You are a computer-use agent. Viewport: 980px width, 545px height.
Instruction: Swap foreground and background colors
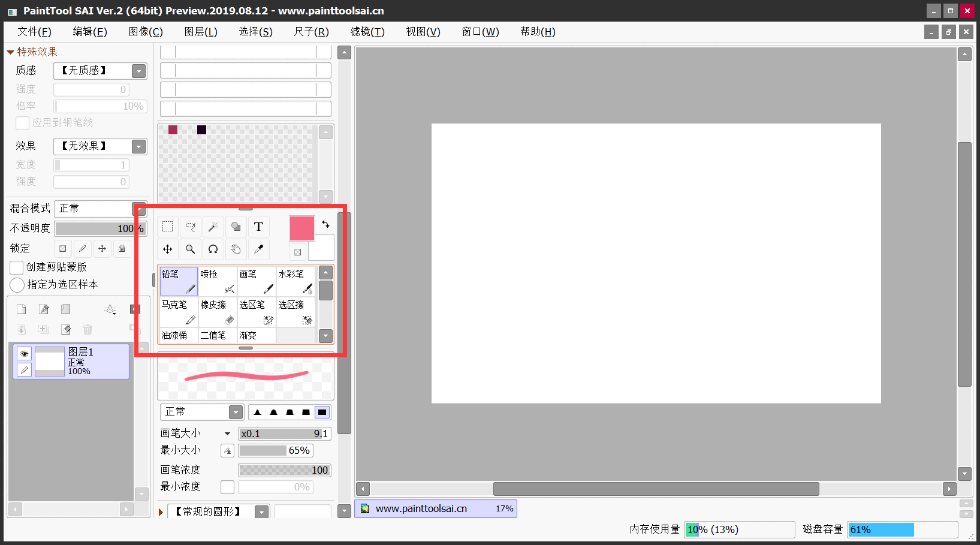(x=325, y=224)
